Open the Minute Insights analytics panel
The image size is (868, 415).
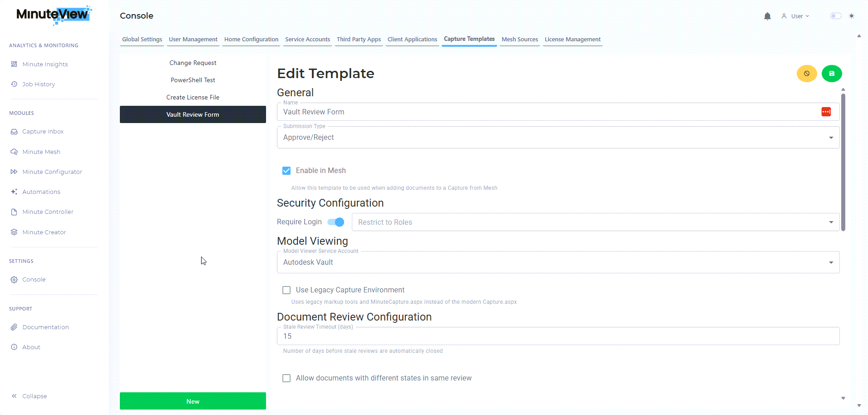tap(44, 64)
